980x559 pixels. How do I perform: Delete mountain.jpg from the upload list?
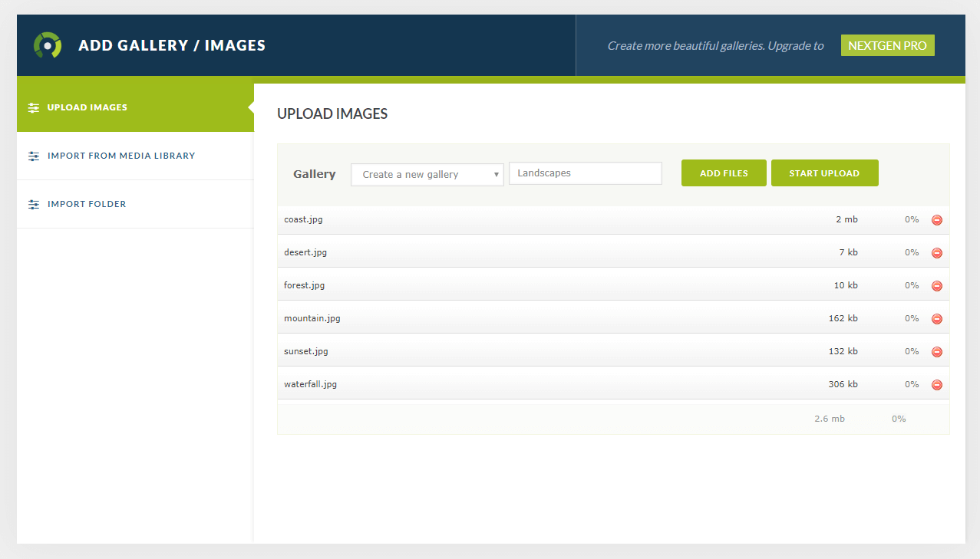point(936,318)
